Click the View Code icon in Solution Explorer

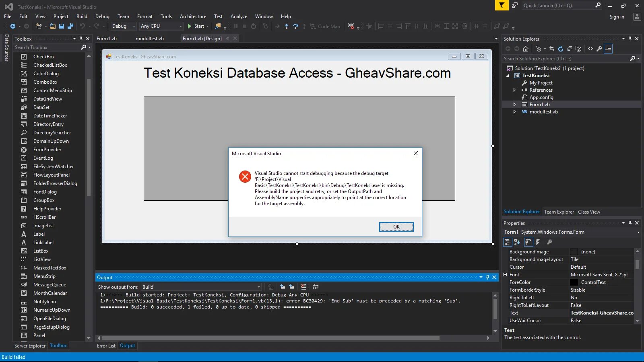click(x=590, y=49)
